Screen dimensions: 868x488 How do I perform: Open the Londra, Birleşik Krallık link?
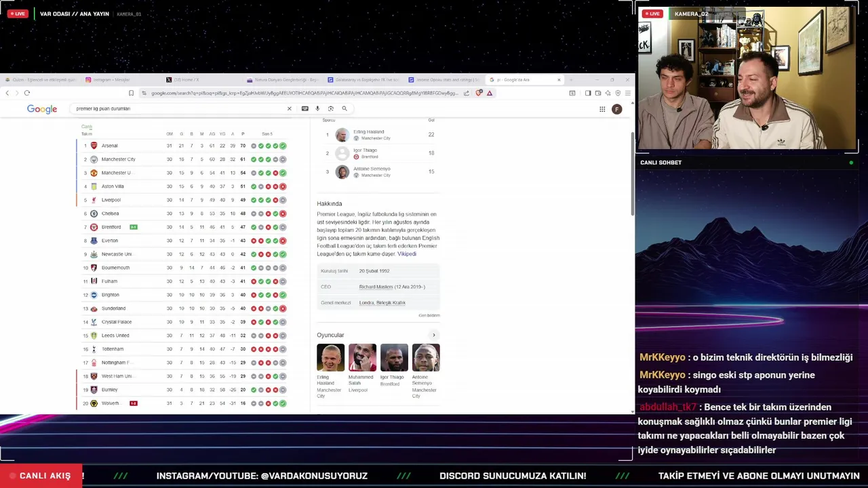382,303
